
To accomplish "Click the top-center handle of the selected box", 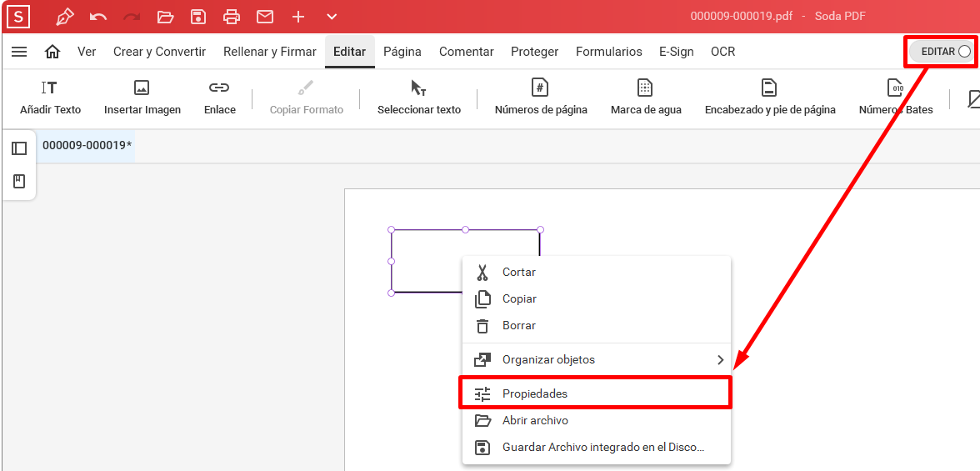I will click(x=466, y=229).
